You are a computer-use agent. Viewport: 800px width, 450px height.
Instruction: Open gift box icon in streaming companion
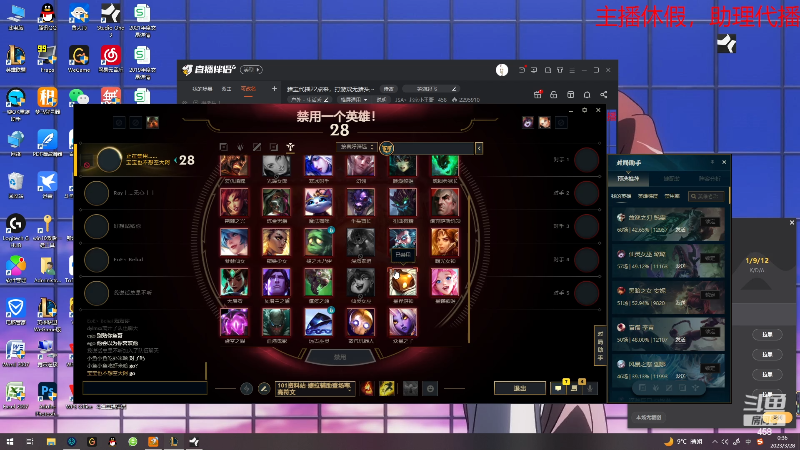click(537, 94)
